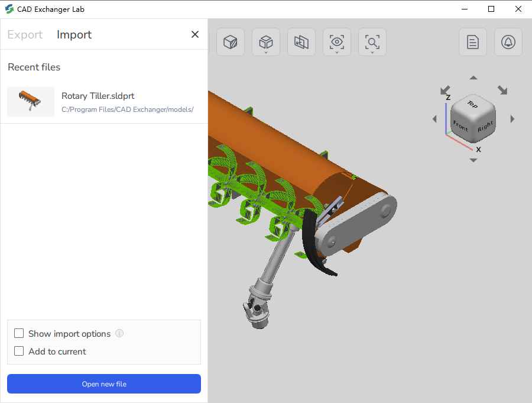Check the Add to current box
Viewport: 532px width, 403px height.
coord(19,352)
